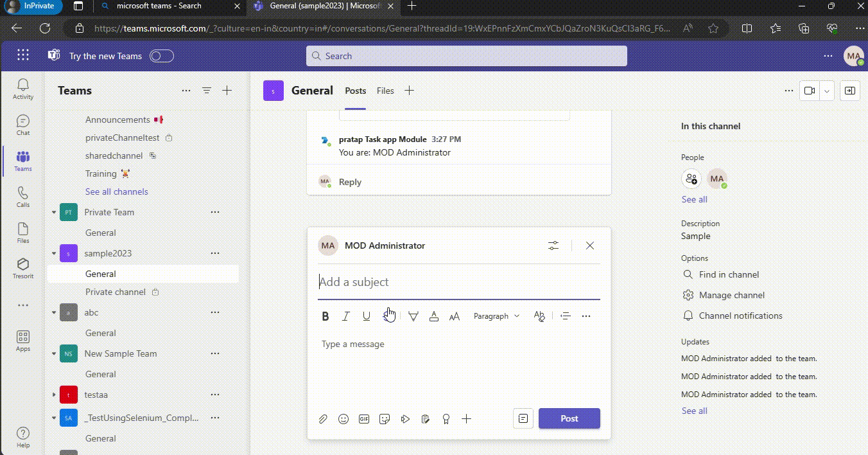Decrease indent in the compose toolbar
Screen dimensions: 868x455
566,316
